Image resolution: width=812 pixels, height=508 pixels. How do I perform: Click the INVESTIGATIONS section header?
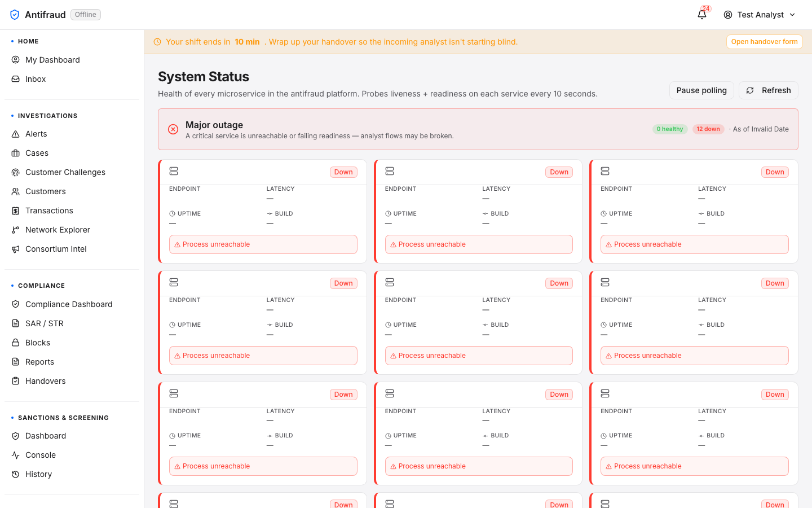48,116
